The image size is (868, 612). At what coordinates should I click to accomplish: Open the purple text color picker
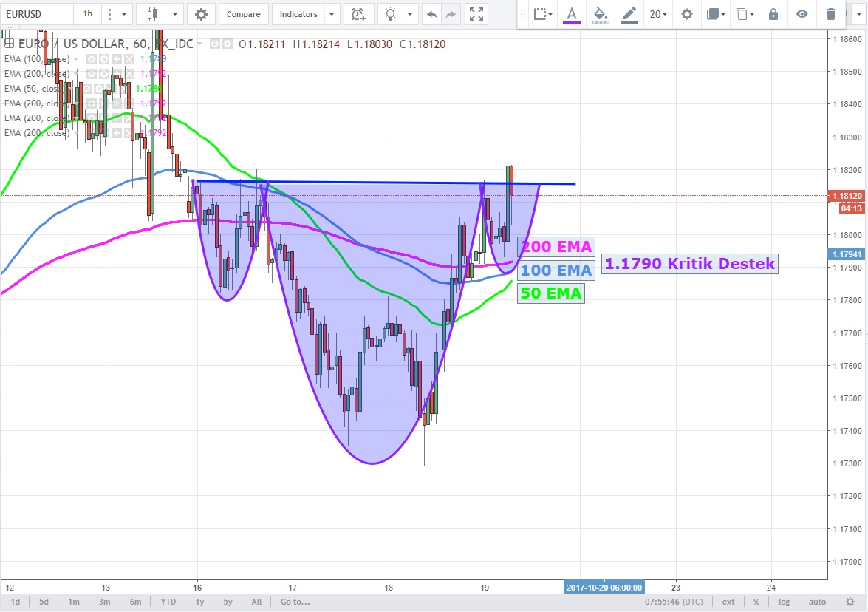click(x=572, y=14)
